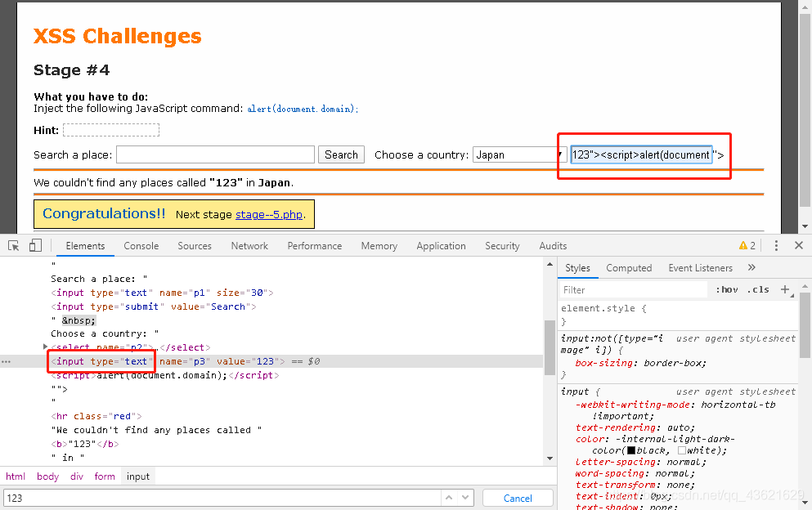Click the white color swatch in color-scheme
812x510 pixels.
point(681,450)
